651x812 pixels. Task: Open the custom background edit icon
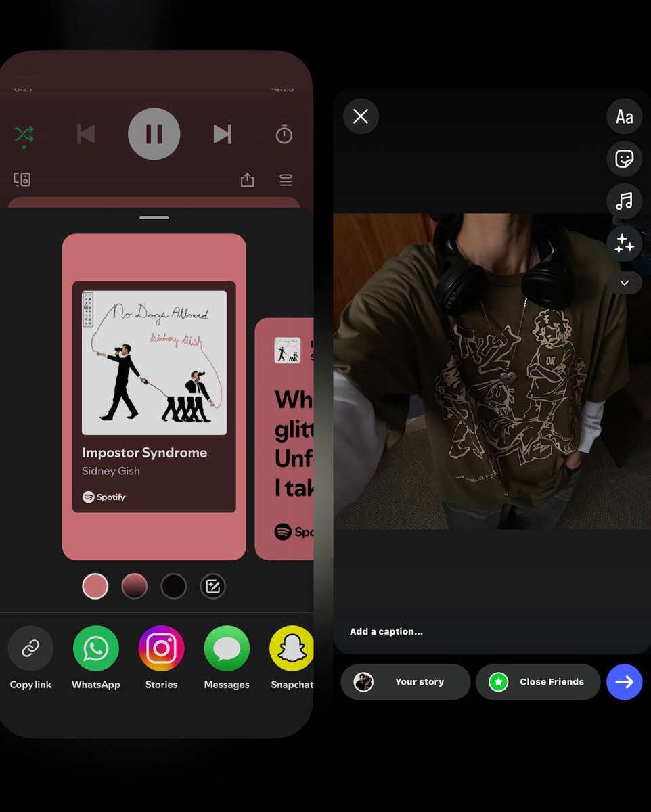213,586
